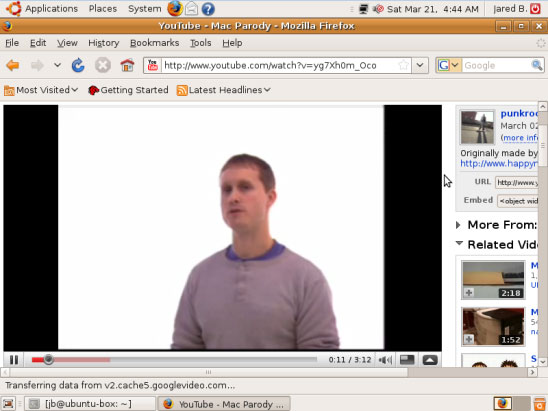Add the 2:18 video to QuickList
The image size is (548, 411).
(469, 293)
